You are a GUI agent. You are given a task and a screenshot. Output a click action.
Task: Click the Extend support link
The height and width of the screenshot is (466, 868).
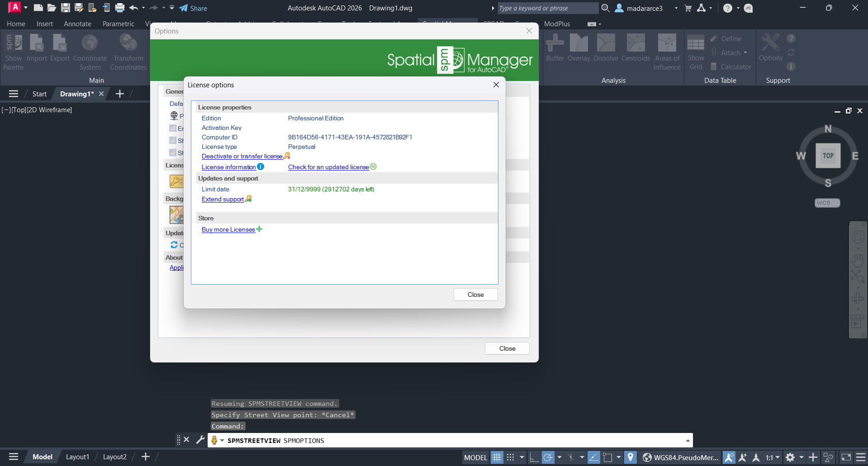point(223,199)
